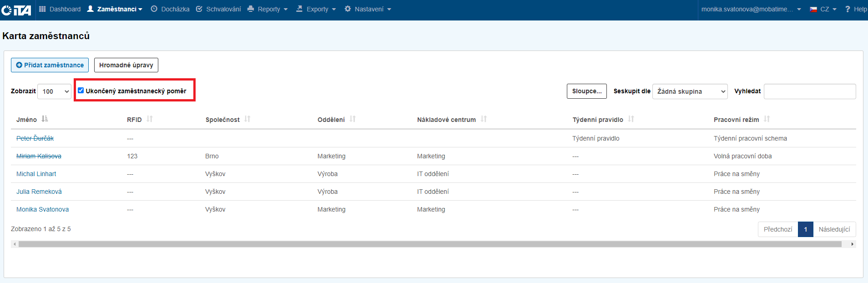Click the sort icon for Nákladové centrum
868x283 pixels.
point(484,119)
